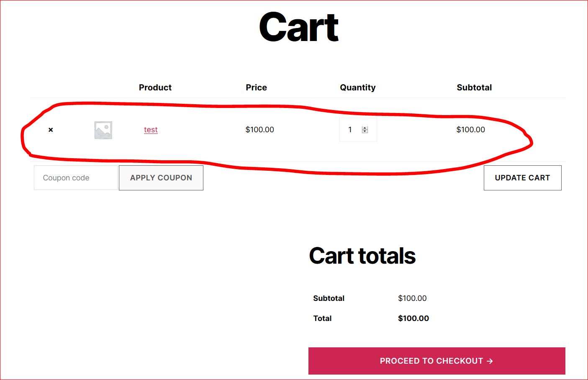Click the Subtotal amount in Cart totals
Image resolution: width=588 pixels, height=380 pixels.
click(x=412, y=298)
